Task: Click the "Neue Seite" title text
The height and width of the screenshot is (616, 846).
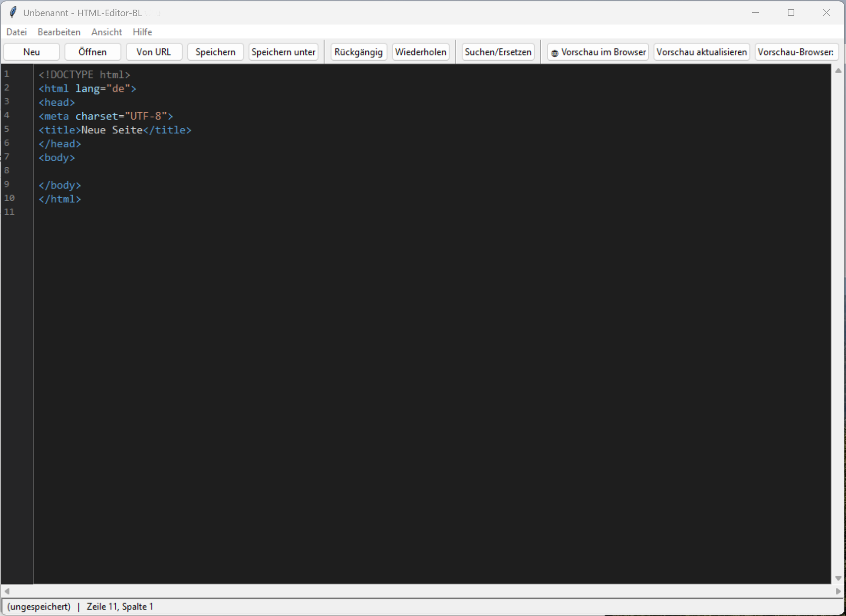Action: (x=112, y=130)
